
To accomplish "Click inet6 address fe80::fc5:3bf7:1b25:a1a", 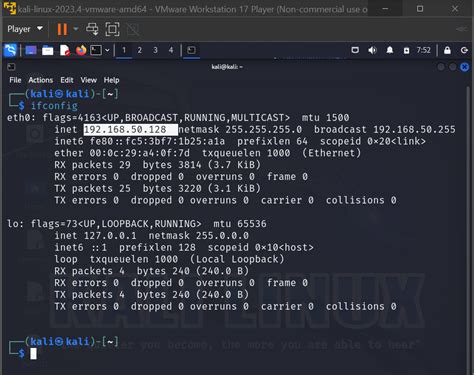I will pyautogui.click(x=157, y=141).
